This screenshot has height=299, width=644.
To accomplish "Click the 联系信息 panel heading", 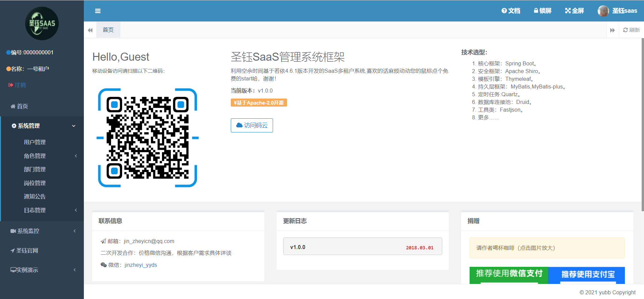I will [110, 221].
